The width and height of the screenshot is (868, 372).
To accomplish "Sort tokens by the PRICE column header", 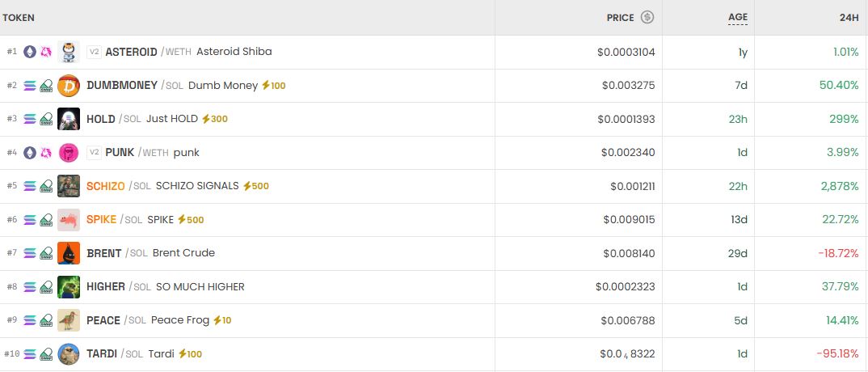I will pos(620,17).
